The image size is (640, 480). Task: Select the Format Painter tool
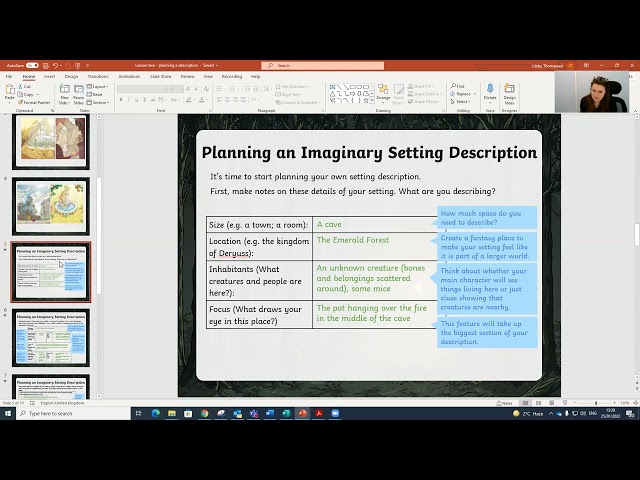click(x=34, y=102)
